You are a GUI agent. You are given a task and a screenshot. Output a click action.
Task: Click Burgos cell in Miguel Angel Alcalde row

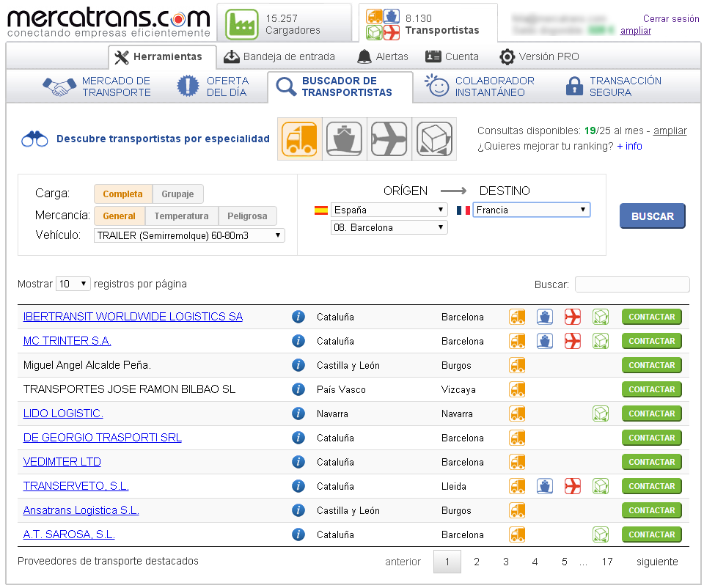pos(456,365)
